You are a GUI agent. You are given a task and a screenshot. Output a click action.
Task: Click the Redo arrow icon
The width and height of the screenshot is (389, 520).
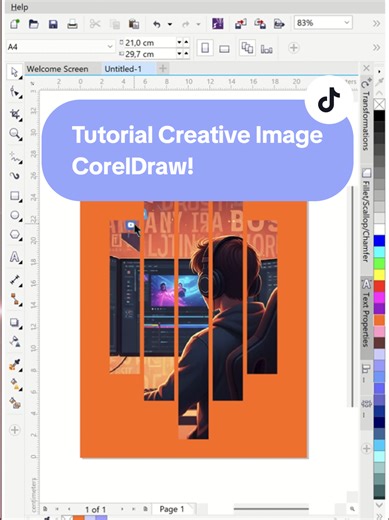click(185, 24)
